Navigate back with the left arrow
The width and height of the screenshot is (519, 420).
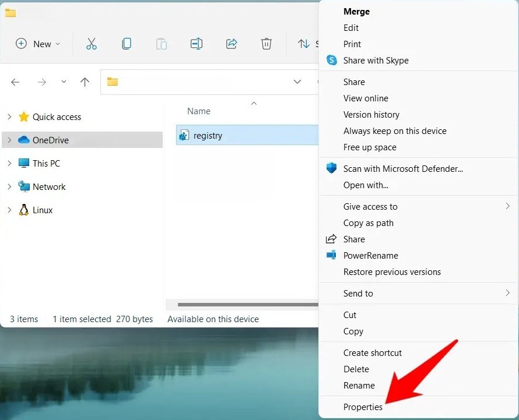pyautogui.click(x=15, y=82)
